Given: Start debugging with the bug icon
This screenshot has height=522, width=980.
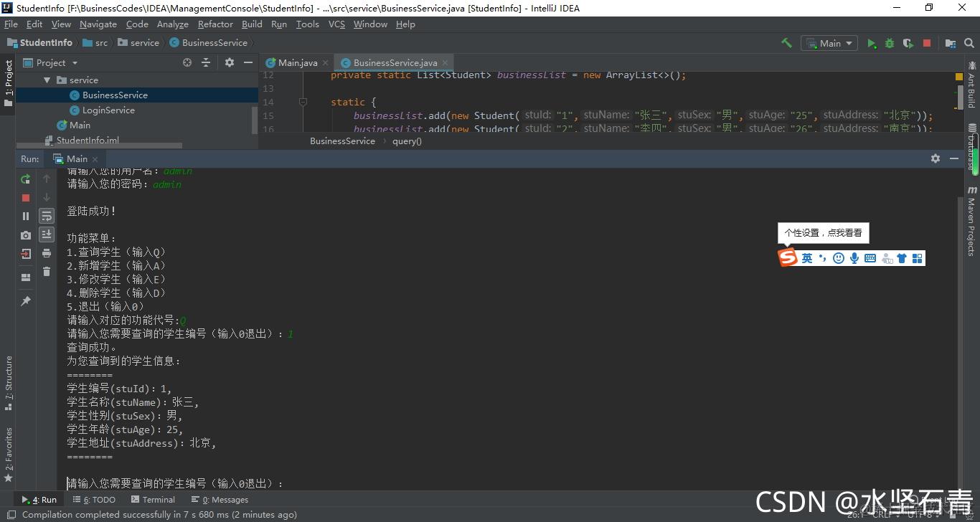Looking at the screenshot, I should (x=890, y=43).
